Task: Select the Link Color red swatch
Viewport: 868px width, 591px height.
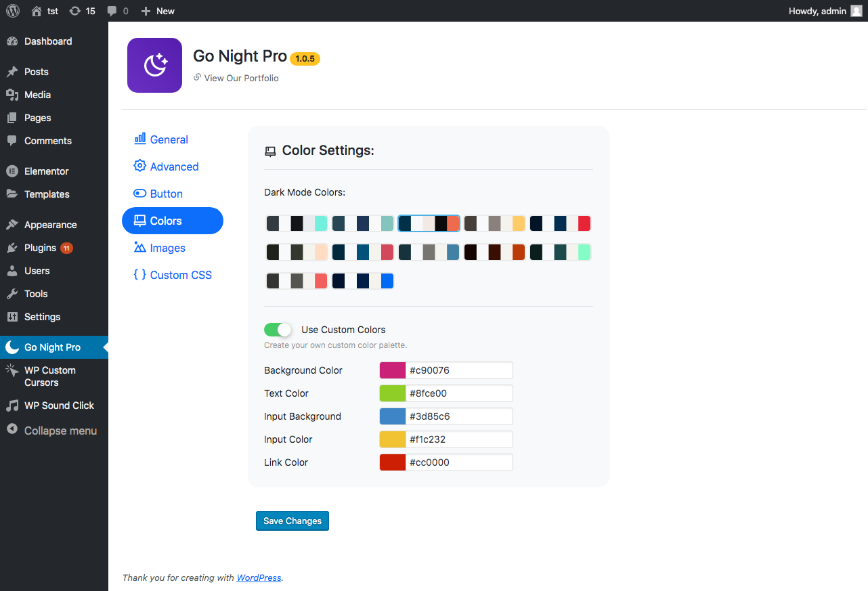Action: point(393,462)
